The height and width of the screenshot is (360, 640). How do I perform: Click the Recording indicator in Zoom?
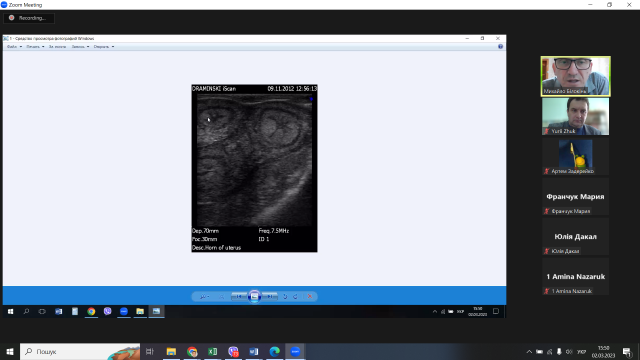point(29,18)
